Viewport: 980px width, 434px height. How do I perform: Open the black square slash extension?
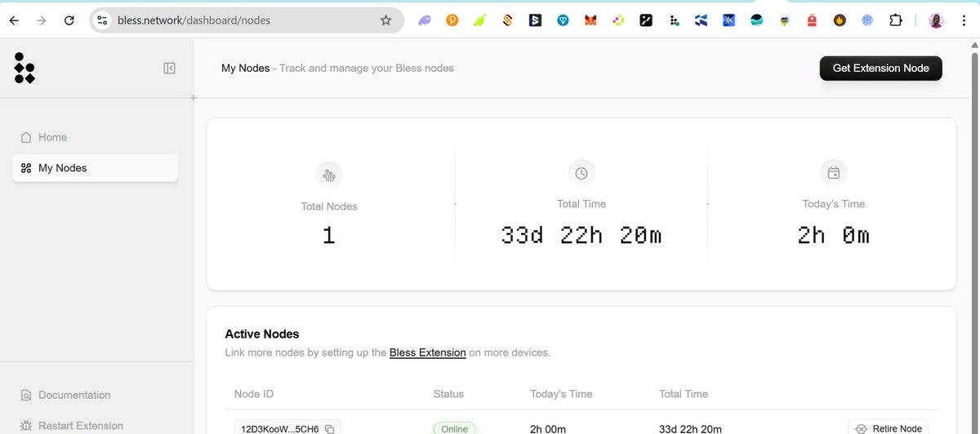point(646,20)
